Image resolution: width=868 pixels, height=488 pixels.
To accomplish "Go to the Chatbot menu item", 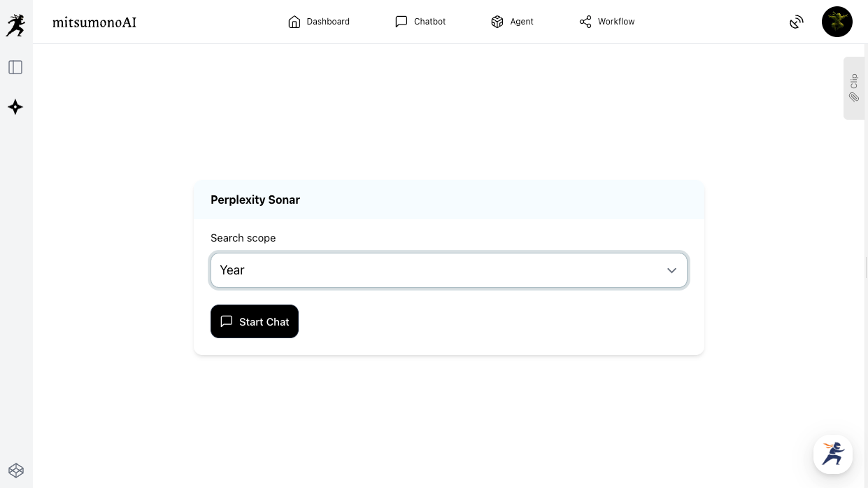I will (429, 22).
